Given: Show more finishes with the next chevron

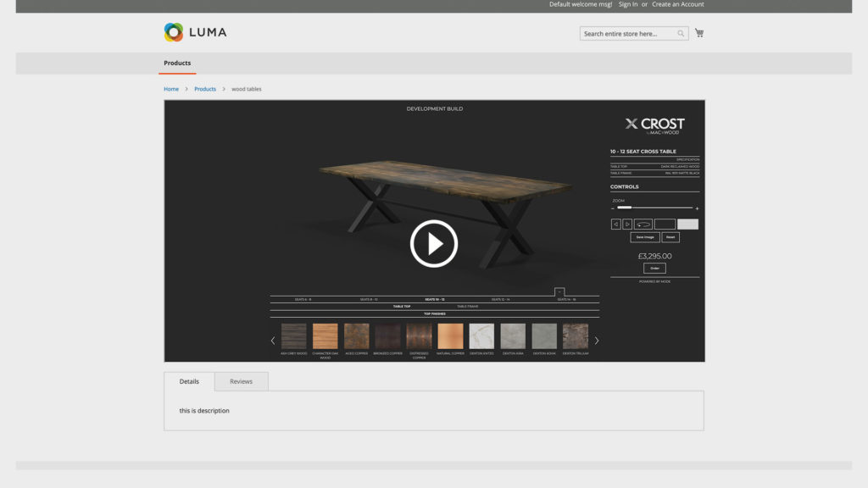Looking at the screenshot, I should [596, 341].
